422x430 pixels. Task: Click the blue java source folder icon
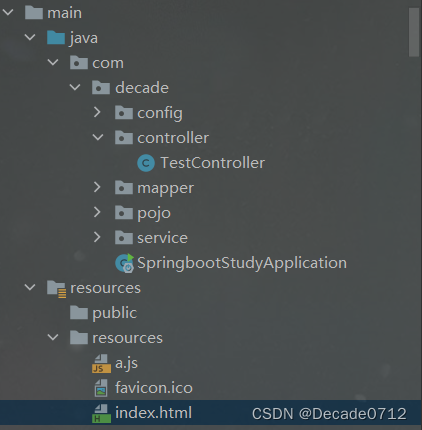56,37
